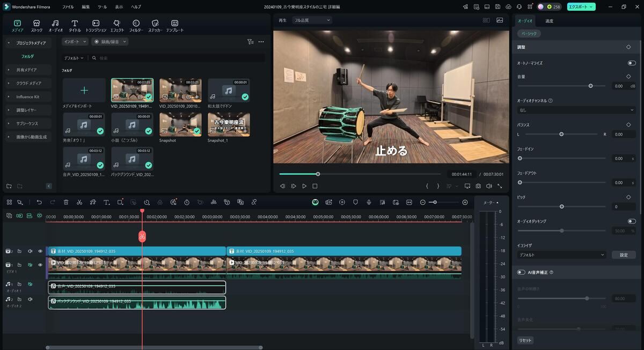Click メディアをインポート tile
Image resolution: width=644 pixels, height=350 pixels.
coord(84,93)
